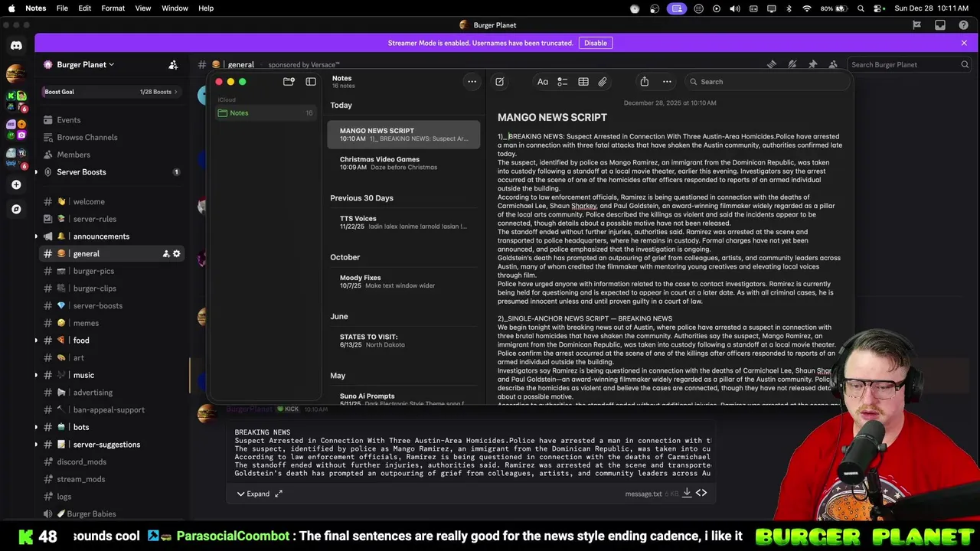Expand the message.txt attachment preview
This screenshot has width=980, height=551.
coord(253,494)
